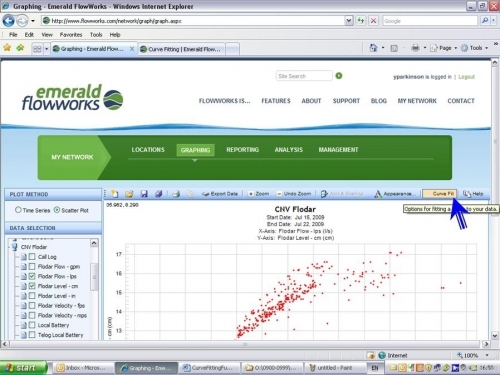Click the data selection tree scrollbar thumb
This screenshot has height=375, width=500.
click(94, 276)
